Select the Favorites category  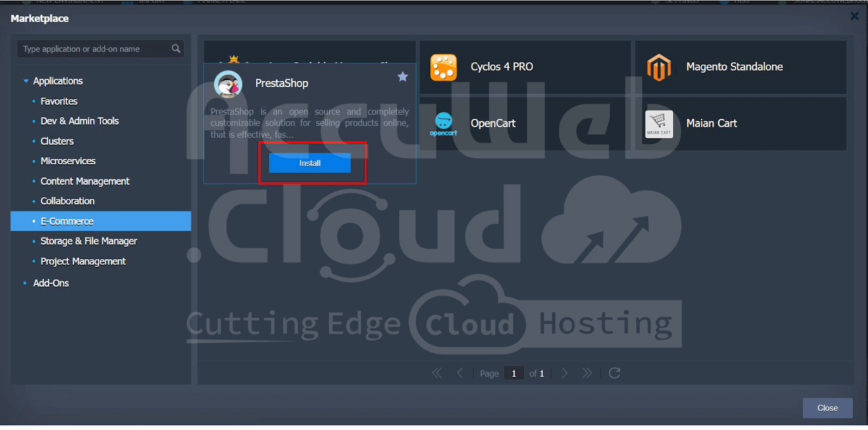click(x=59, y=101)
